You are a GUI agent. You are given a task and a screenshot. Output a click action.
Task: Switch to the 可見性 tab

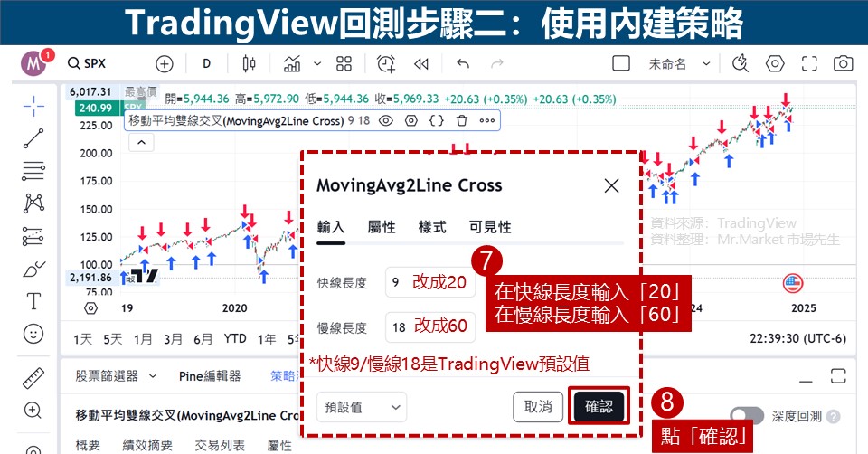pyautogui.click(x=490, y=227)
